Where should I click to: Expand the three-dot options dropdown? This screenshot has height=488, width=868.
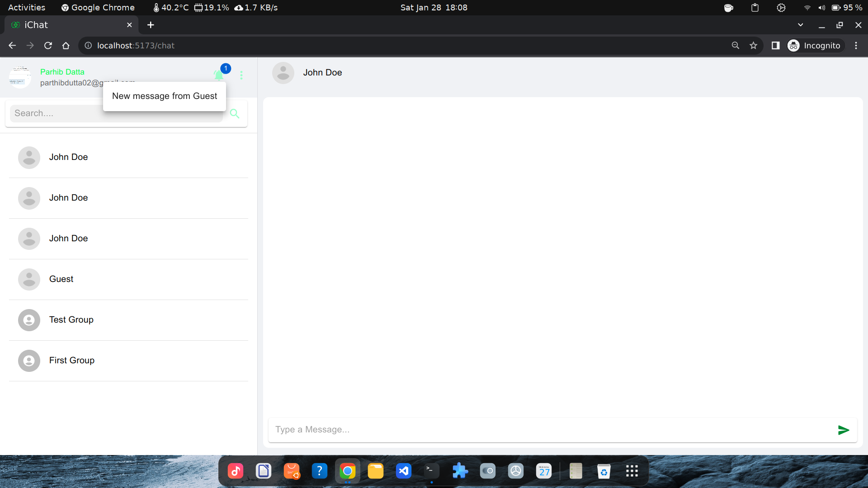(241, 75)
